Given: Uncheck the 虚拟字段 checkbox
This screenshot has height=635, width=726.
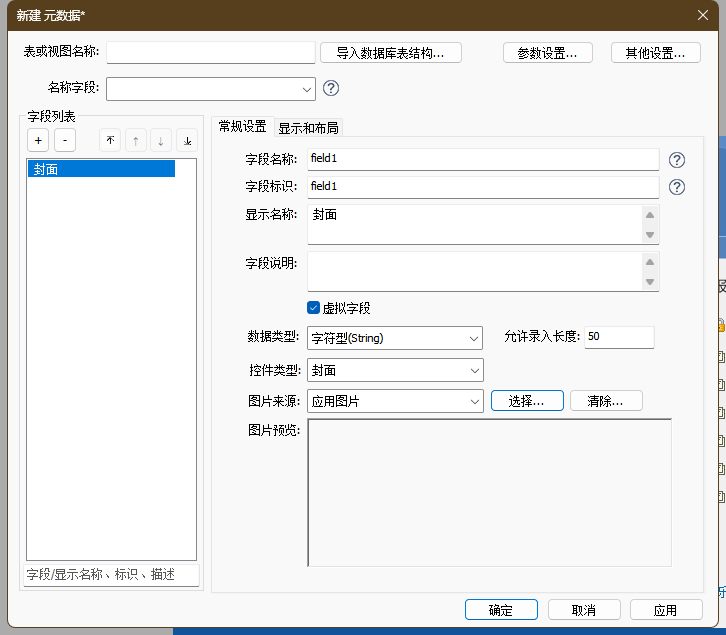Looking at the screenshot, I should tap(313, 308).
